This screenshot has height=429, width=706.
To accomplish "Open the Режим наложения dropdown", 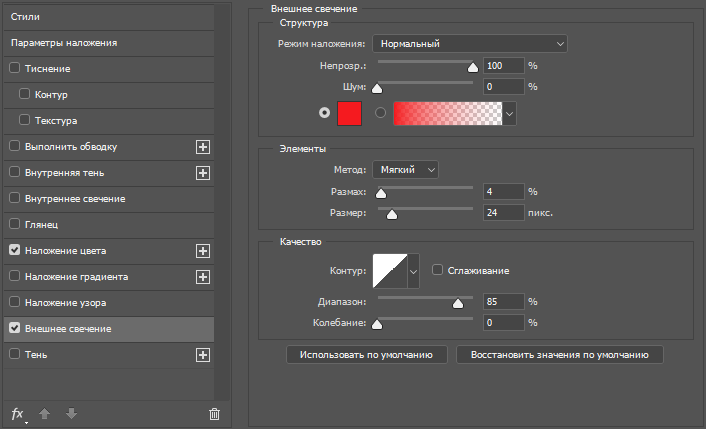I will pos(470,44).
